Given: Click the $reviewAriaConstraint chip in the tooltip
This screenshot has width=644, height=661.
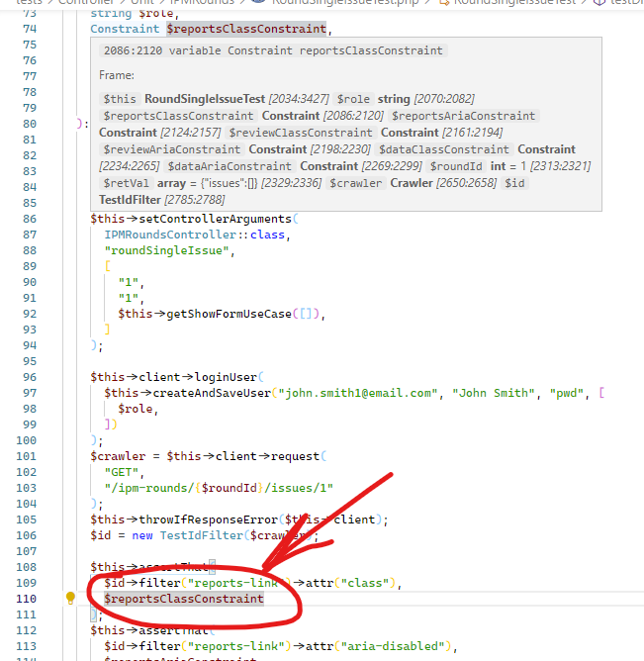Looking at the screenshot, I should (x=171, y=149).
